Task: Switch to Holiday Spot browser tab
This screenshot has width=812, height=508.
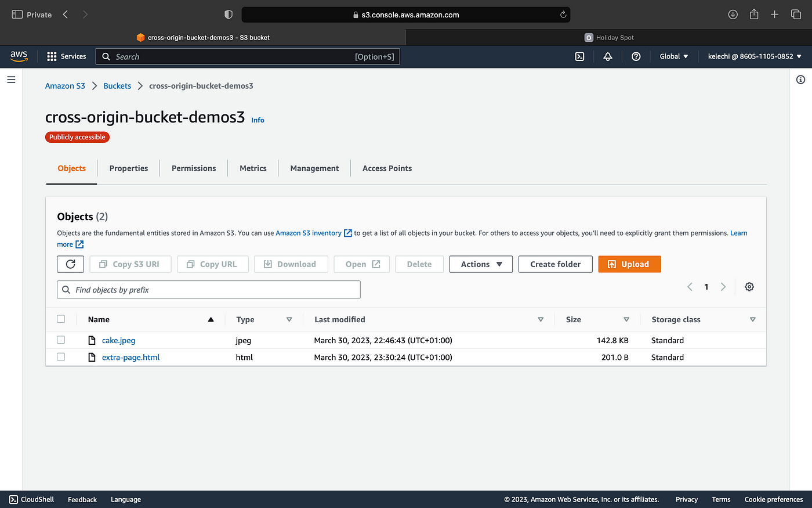Action: point(609,37)
